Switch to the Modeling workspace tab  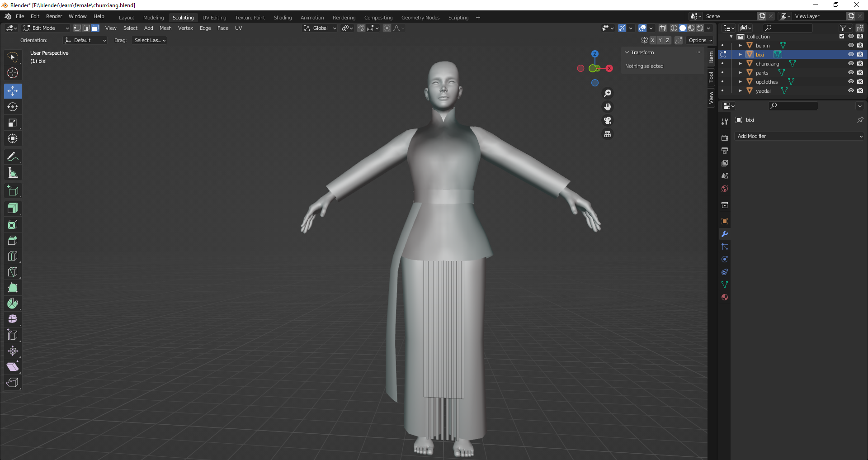(153, 18)
